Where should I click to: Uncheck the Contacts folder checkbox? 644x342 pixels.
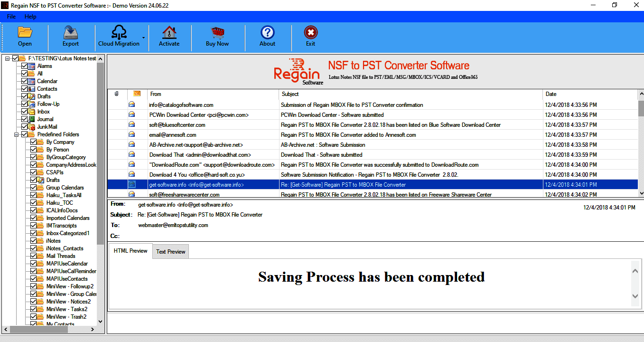tap(24, 89)
